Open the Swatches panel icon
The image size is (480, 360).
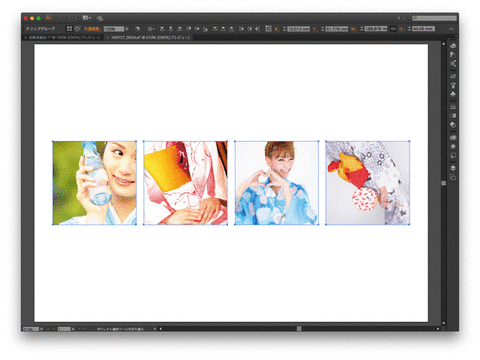pos(453,76)
